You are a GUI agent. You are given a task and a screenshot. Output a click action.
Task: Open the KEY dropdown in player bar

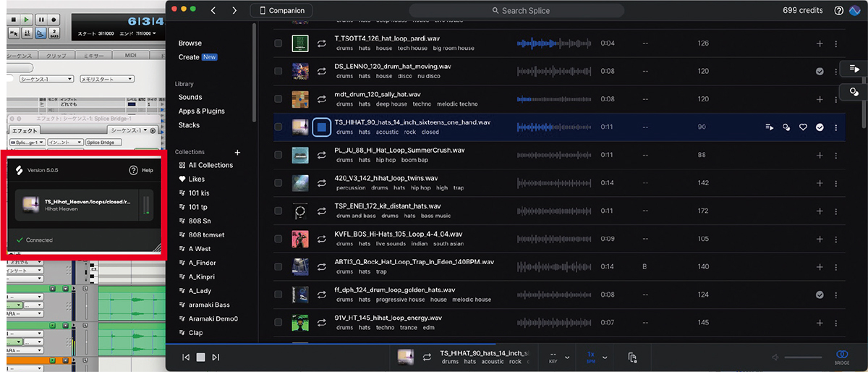tap(560, 358)
